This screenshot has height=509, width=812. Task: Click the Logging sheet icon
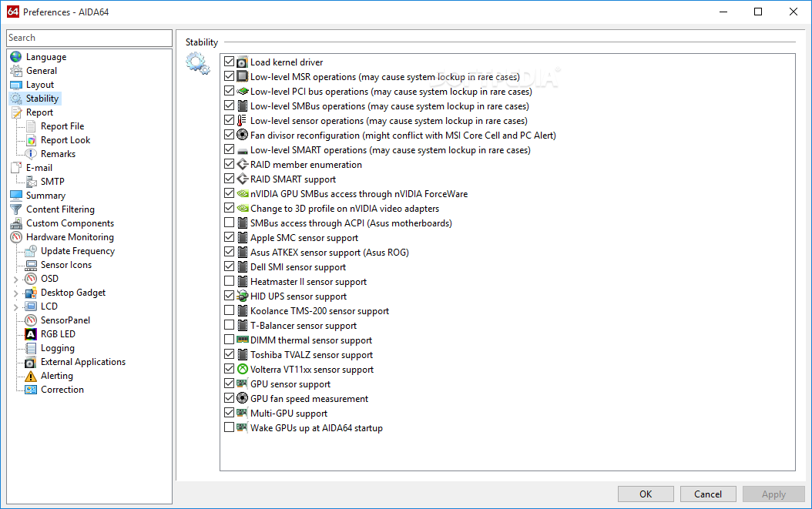click(31, 348)
